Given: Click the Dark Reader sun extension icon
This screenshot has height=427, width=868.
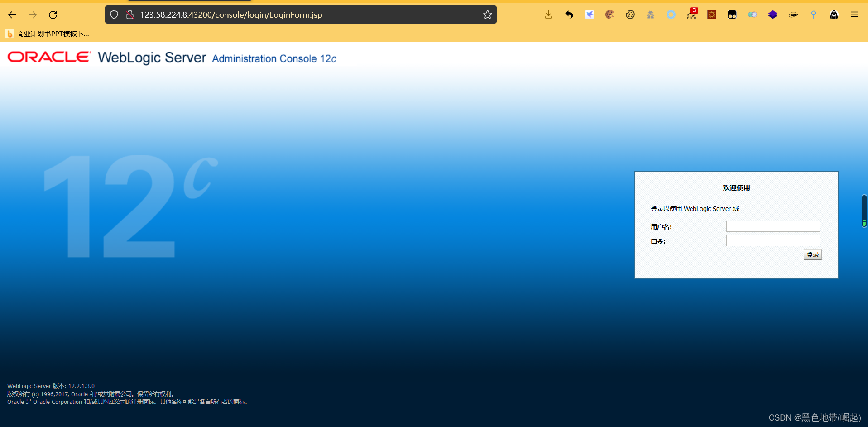Looking at the screenshot, I should click(711, 14).
